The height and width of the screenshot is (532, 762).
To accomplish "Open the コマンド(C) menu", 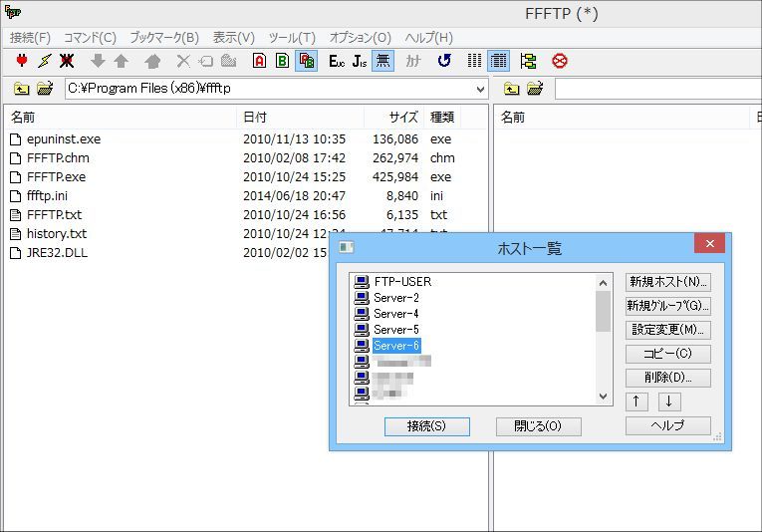I will [90, 38].
